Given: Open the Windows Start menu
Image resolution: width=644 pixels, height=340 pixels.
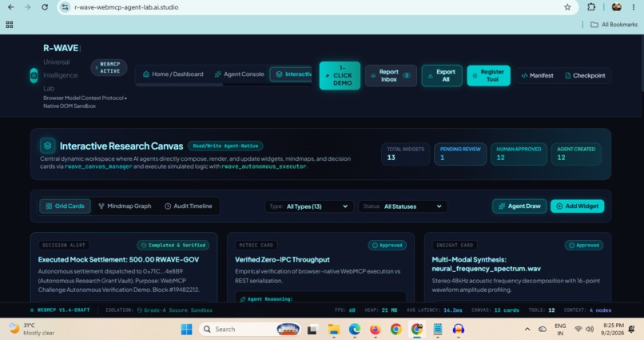Looking at the screenshot, I should click(186, 329).
